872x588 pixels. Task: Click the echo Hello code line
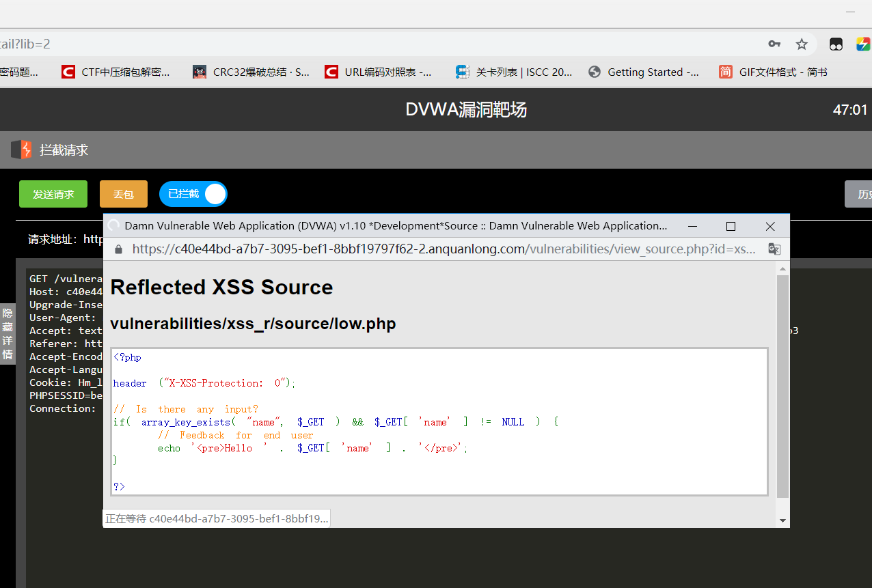[x=313, y=448]
